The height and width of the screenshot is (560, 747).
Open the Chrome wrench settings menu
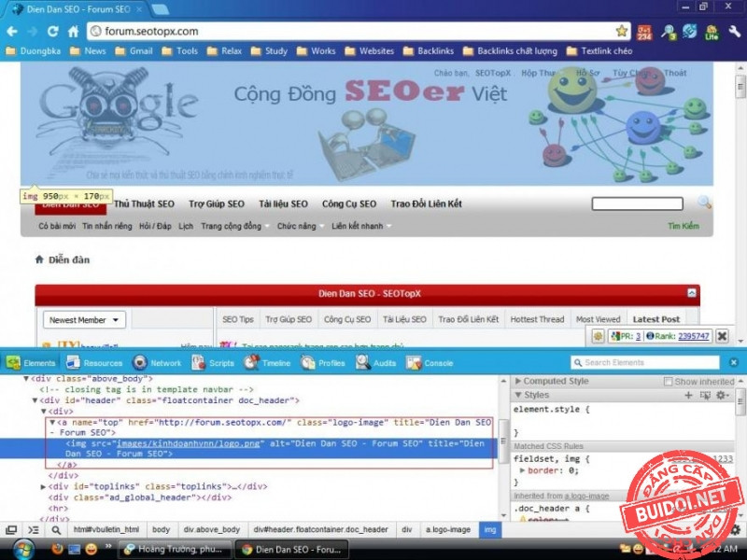[734, 32]
